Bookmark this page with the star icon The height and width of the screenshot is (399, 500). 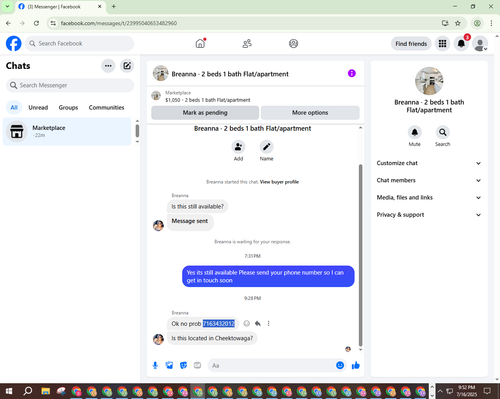(x=458, y=23)
